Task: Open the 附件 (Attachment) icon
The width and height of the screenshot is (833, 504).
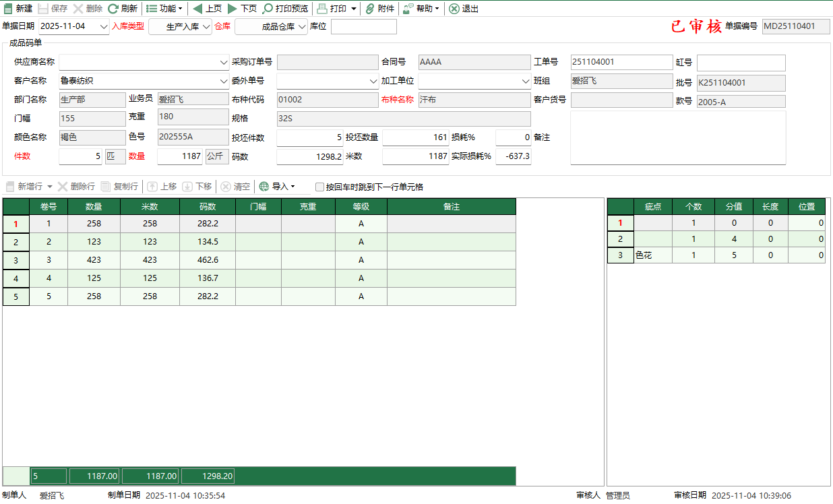Action: (x=379, y=9)
